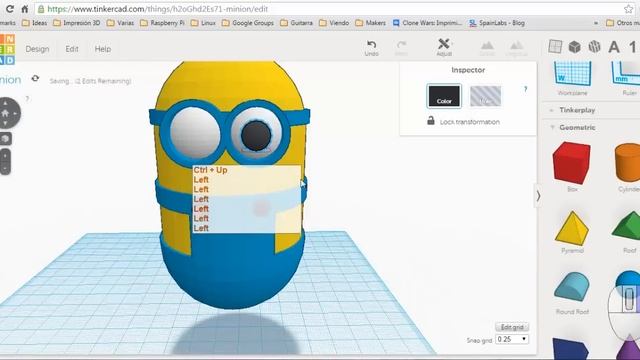Viewport: 640px width, 360px height.
Task: Open the Help menu
Action: 102,49
